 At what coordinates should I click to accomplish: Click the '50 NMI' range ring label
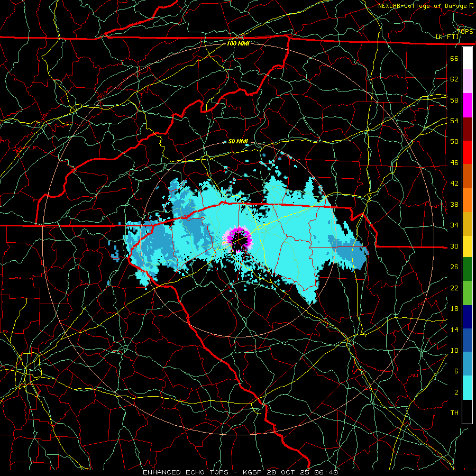pos(238,141)
